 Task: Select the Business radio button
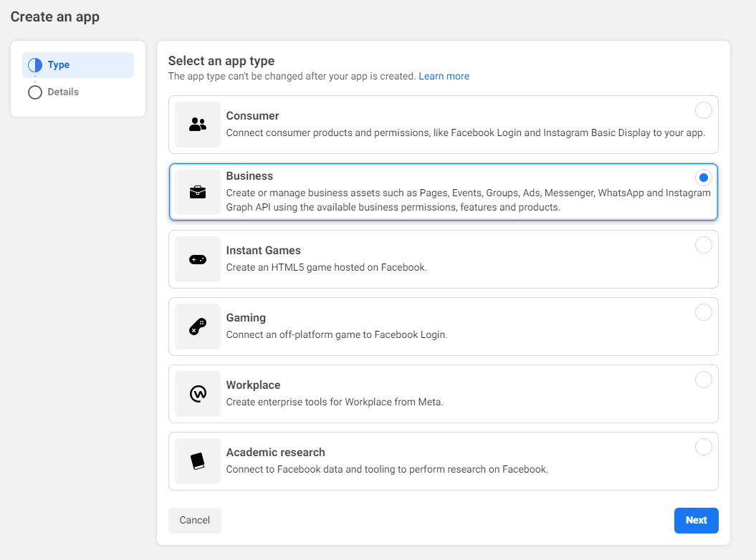pos(704,178)
